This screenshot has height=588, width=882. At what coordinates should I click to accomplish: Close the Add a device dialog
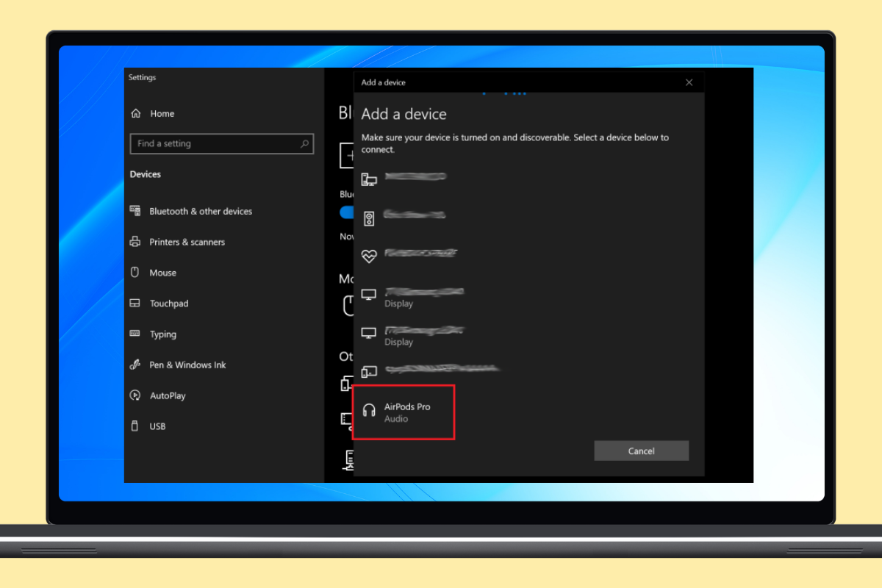(689, 82)
